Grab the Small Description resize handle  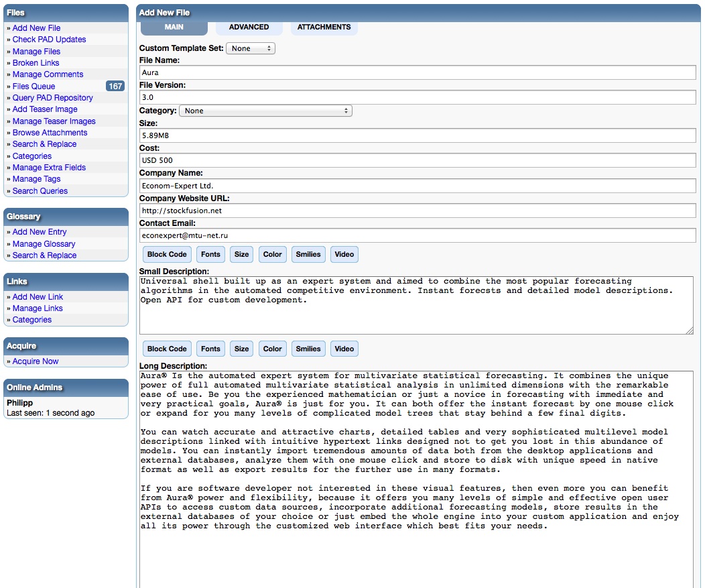point(690,331)
